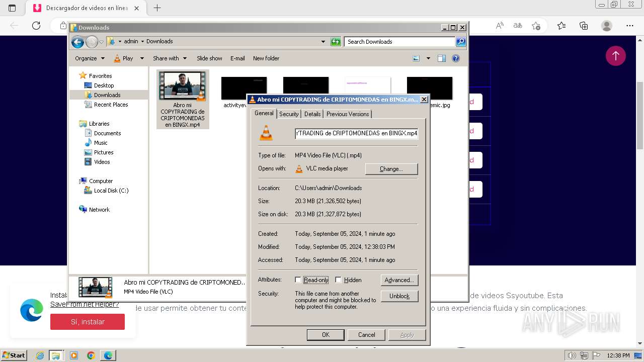644x362 pixels.
Task: Expand the address bar history dropdown
Action: point(323,42)
